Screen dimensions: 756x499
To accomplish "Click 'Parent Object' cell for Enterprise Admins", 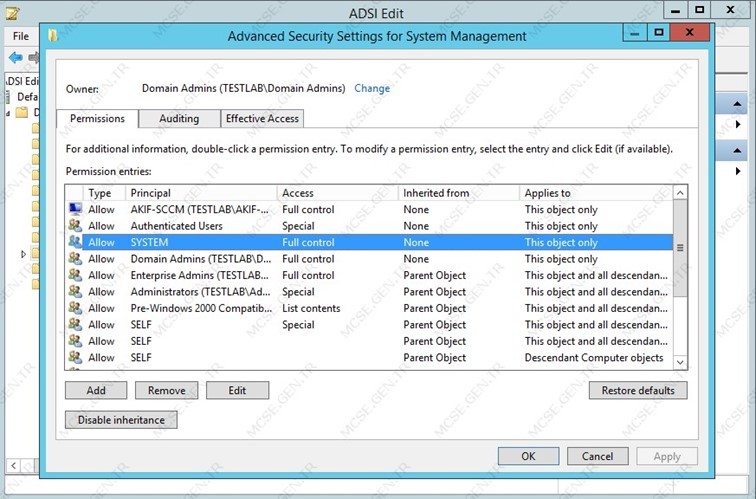I will pyautogui.click(x=434, y=275).
